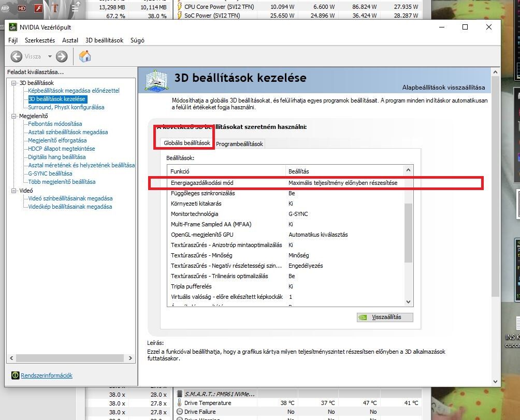Image resolution: width=520 pixels, height=420 pixels.
Task: Click the Forward arrow button
Action: click(x=62, y=56)
